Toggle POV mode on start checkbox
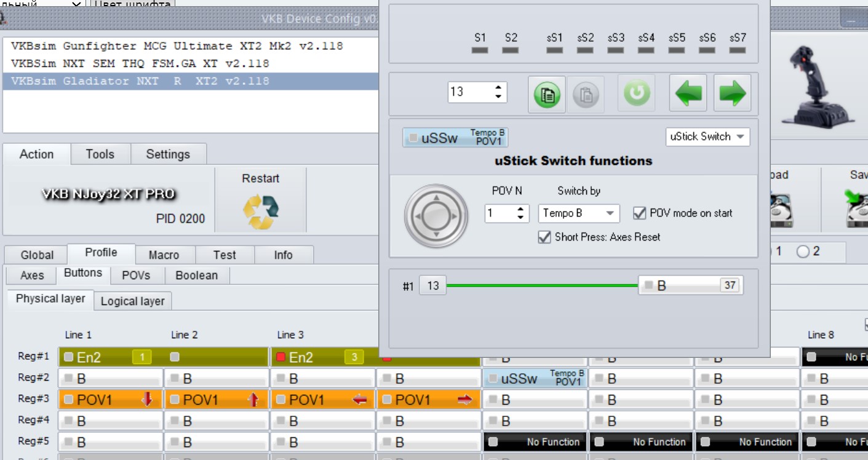Image resolution: width=868 pixels, height=460 pixels. coord(639,213)
